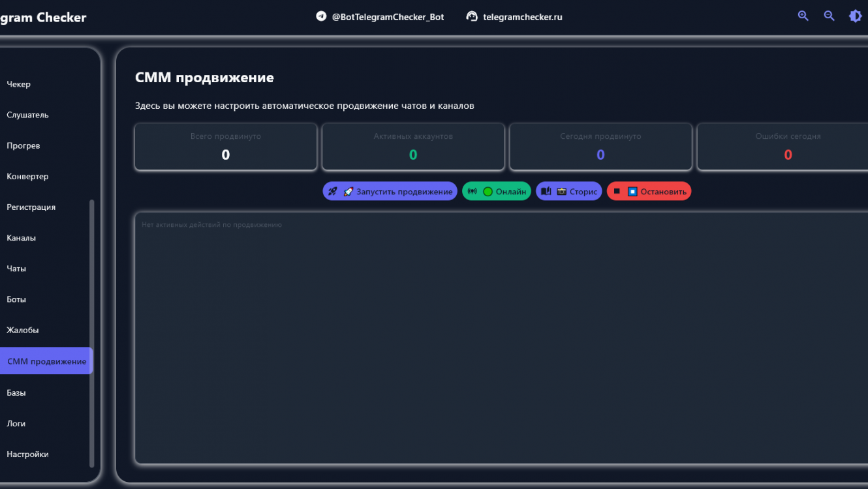
Task: Select Каналы in the sidebar
Action: point(21,238)
